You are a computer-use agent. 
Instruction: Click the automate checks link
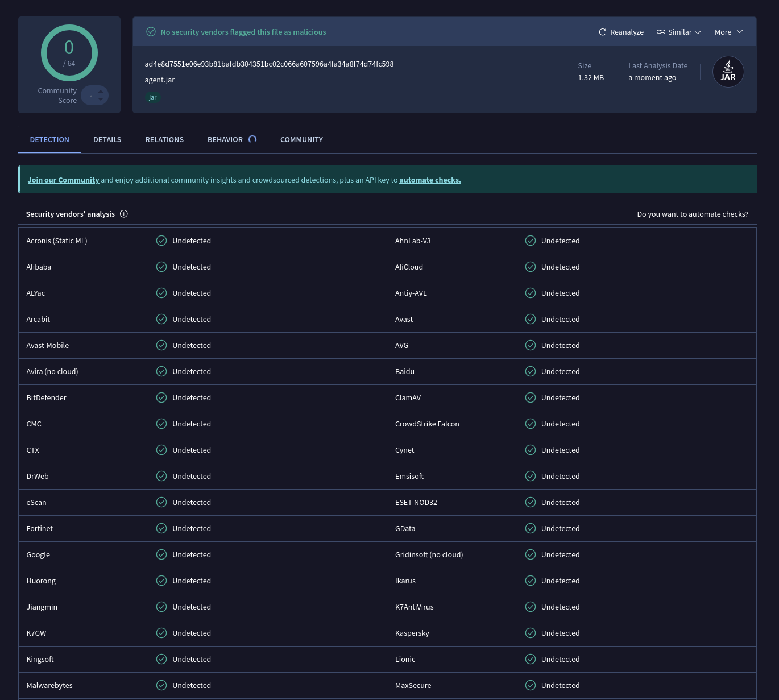tap(430, 179)
